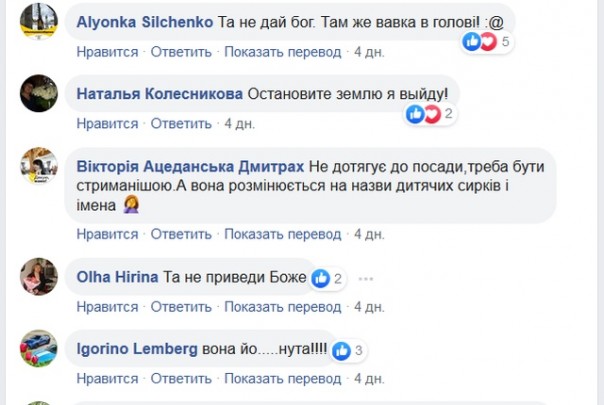
Task: Click Вікторія Ацеданська Дмитрах's avatar
Action: coord(39,165)
